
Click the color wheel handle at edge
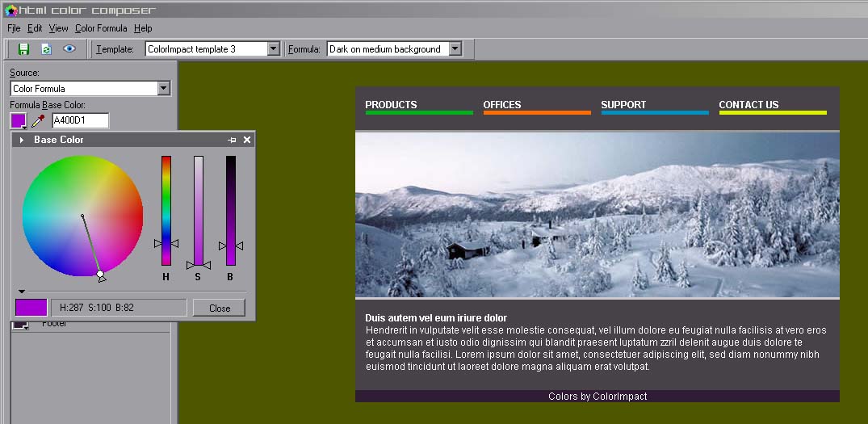click(x=100, y=274)
